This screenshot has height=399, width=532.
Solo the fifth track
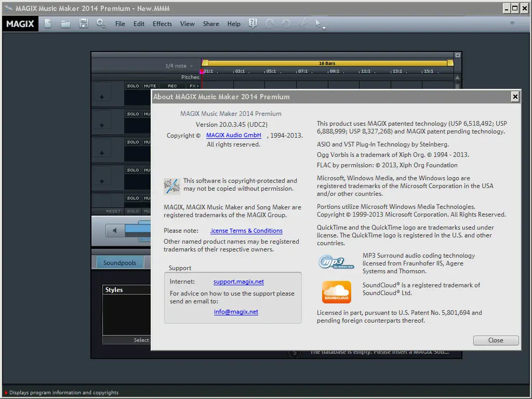point(133,198)
